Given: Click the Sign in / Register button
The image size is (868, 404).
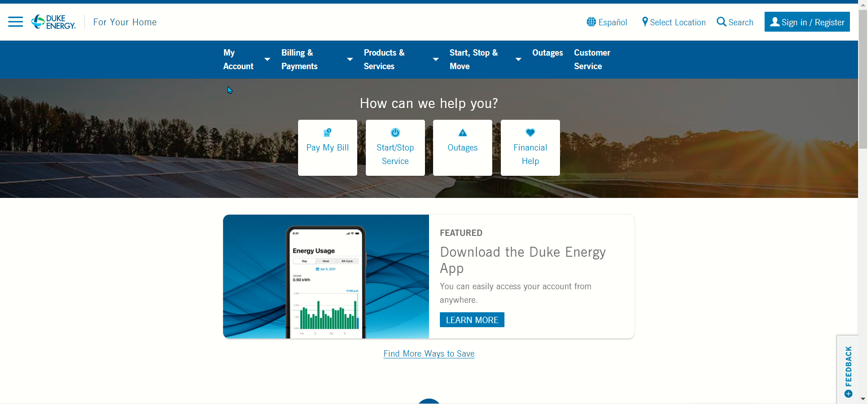Looking at the screenshot, I should click(x=807, y=22).
